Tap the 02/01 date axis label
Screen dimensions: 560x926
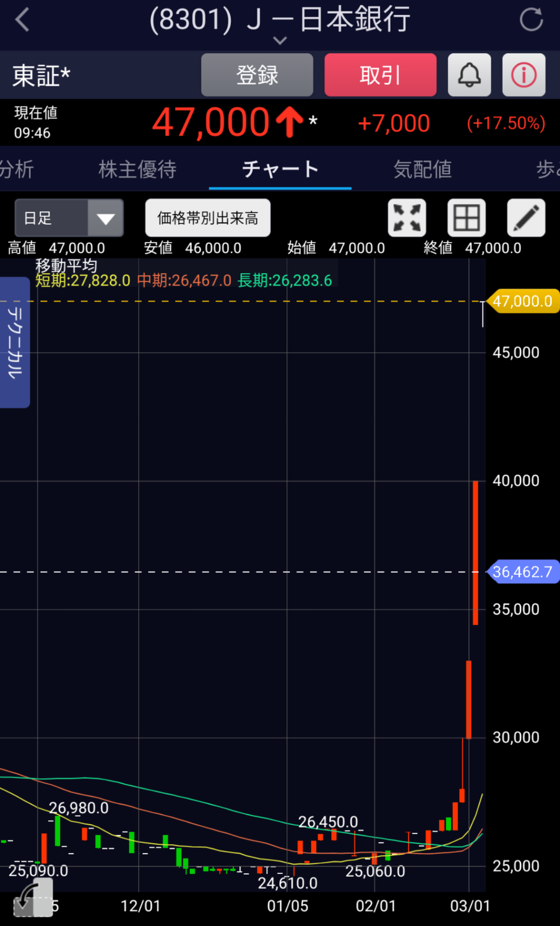point(376,906)
